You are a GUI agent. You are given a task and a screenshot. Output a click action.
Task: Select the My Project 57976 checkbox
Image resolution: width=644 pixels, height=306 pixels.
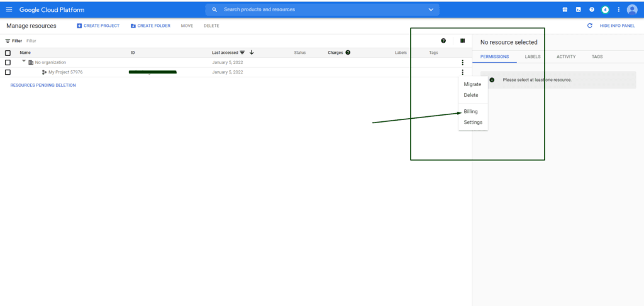[8, 72]
